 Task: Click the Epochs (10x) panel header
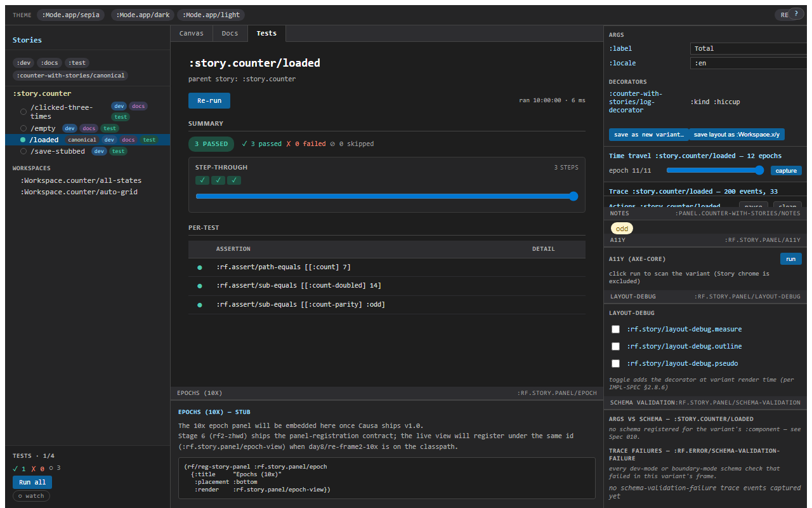(386, 393)
